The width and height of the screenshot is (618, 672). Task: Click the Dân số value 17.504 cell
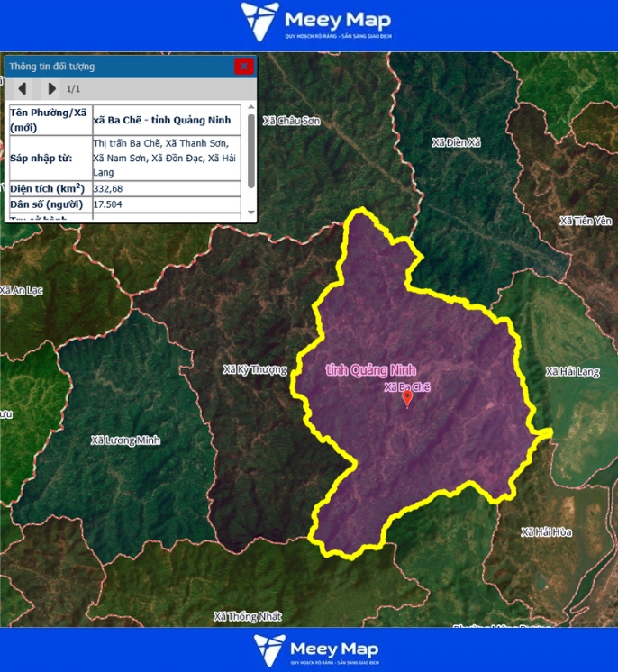(166, 205)
